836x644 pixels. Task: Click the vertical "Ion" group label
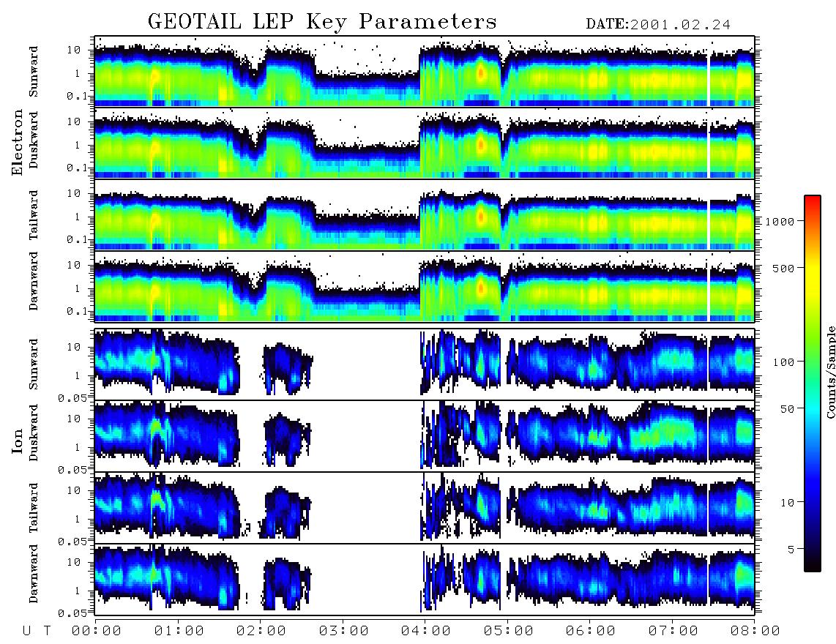(18, 441)
